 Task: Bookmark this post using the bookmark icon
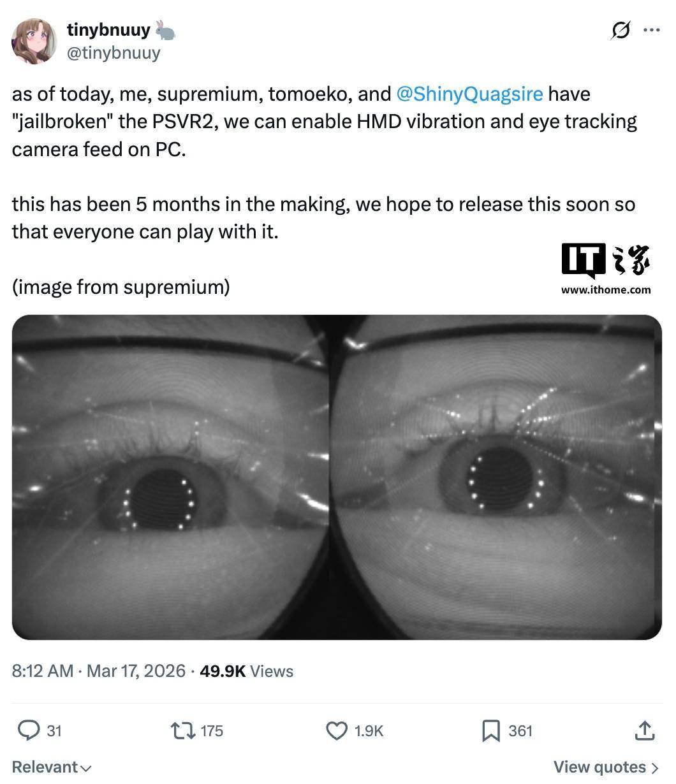click(490, 730)
